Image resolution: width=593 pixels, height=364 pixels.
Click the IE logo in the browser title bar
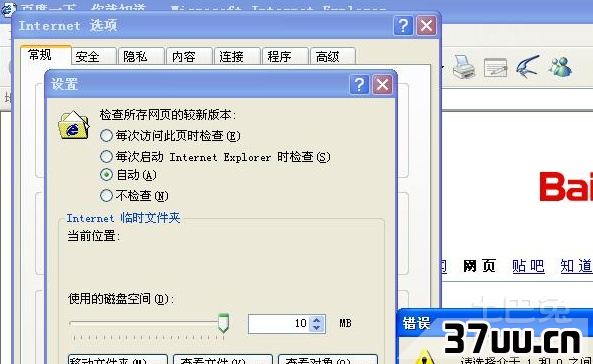tap(8, 9)
